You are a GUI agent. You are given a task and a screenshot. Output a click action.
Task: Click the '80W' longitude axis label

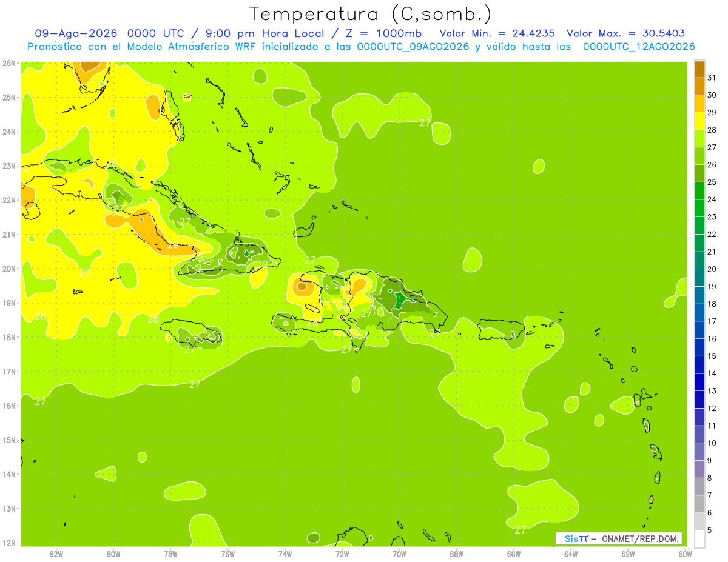pyautogui.click(x=113, y=554)
